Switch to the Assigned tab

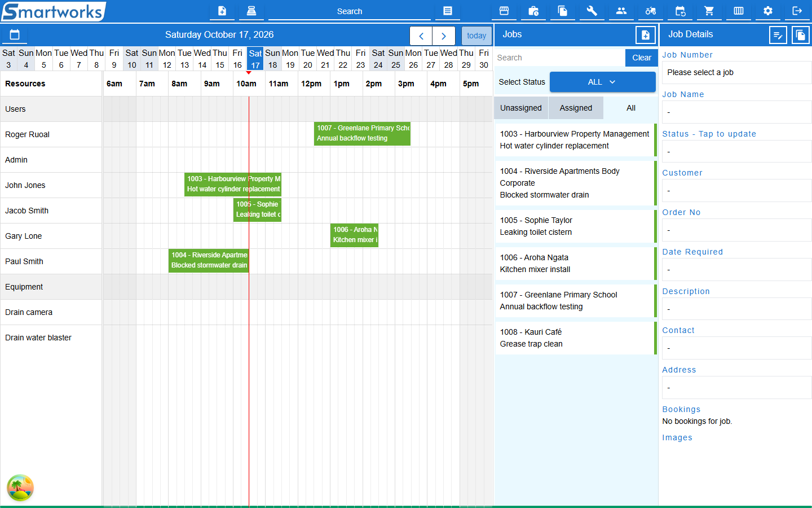coord(576,108)
